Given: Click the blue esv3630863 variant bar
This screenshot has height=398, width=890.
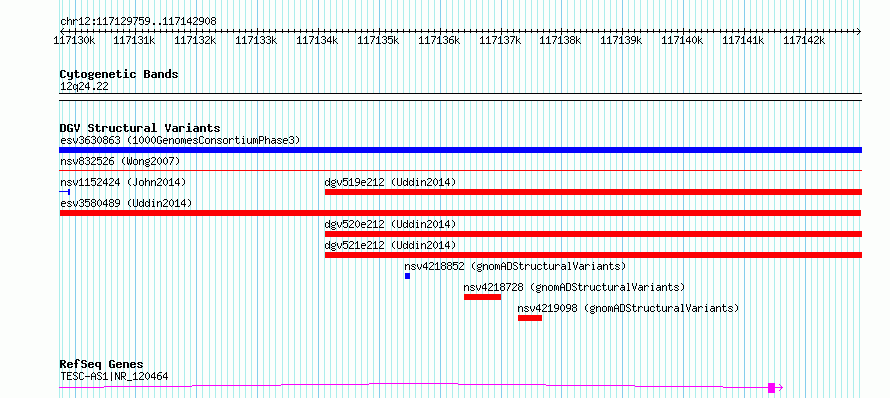Looking at the screenshot, I should (x=460, y=150).
